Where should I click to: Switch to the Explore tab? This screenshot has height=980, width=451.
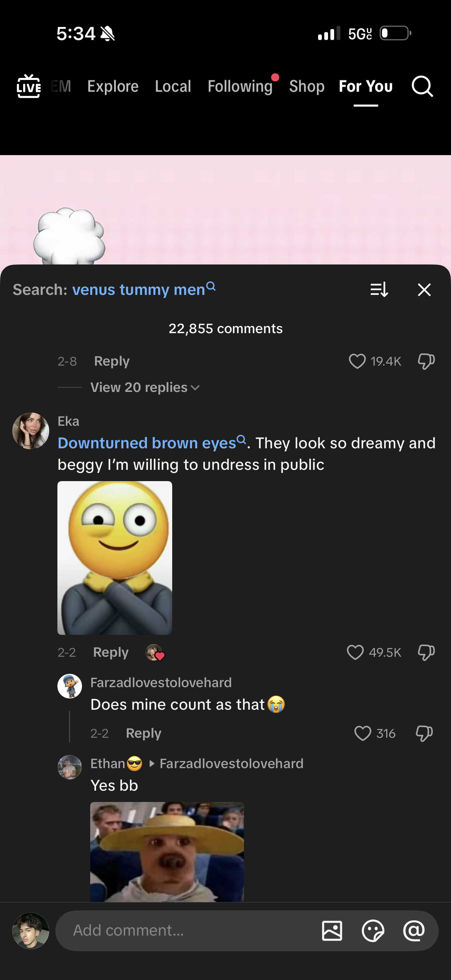[113, 86]
